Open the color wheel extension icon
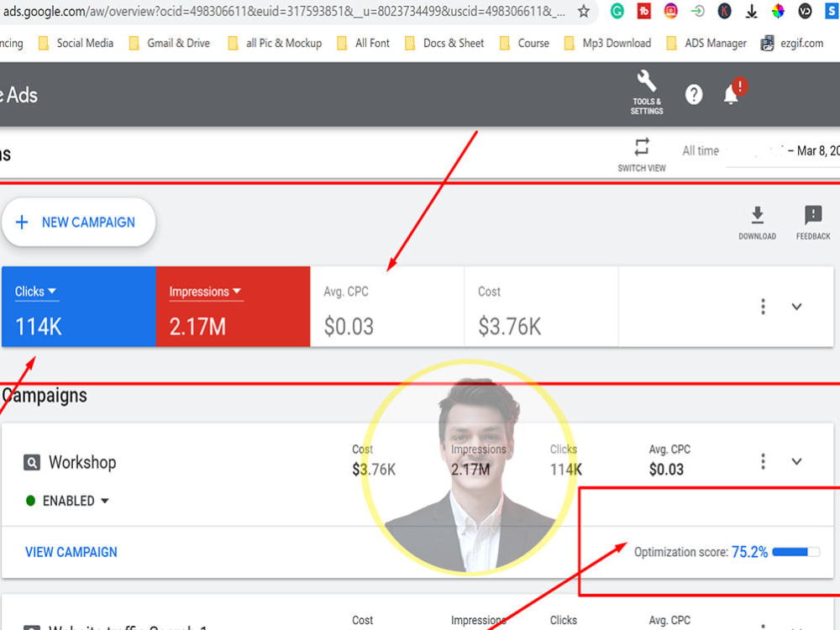Screen dimensions: 840x630 point(778,11)
